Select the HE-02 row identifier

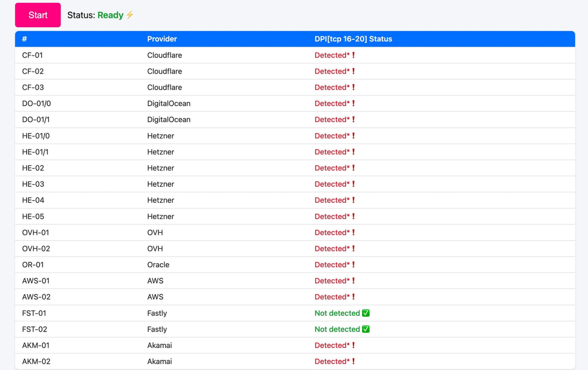33,168
